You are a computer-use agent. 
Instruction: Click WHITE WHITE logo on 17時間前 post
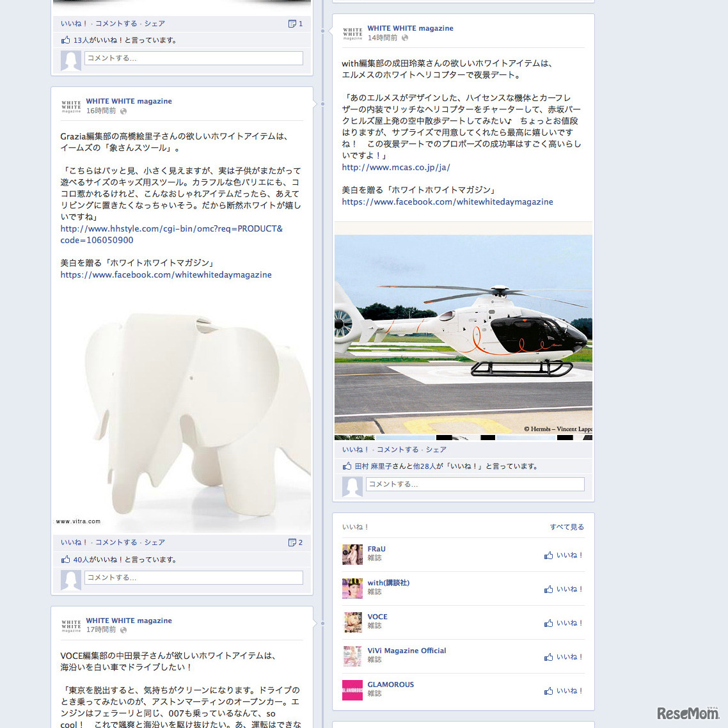click(x=71, y=626)
